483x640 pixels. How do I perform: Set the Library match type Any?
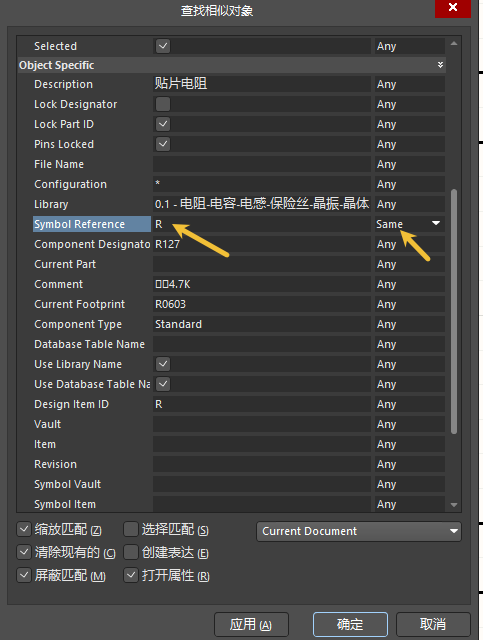(x=410, y=204)
